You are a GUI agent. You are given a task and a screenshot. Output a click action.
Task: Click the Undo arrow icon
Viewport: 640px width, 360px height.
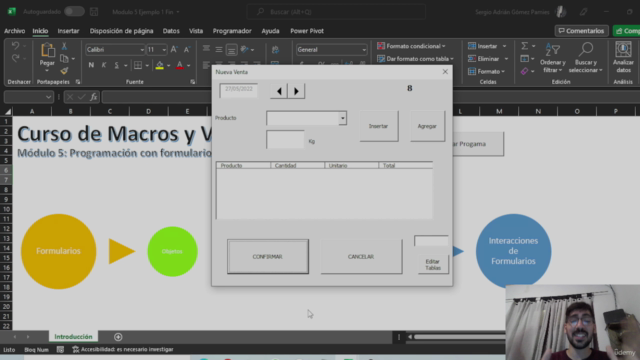(15, 45)
